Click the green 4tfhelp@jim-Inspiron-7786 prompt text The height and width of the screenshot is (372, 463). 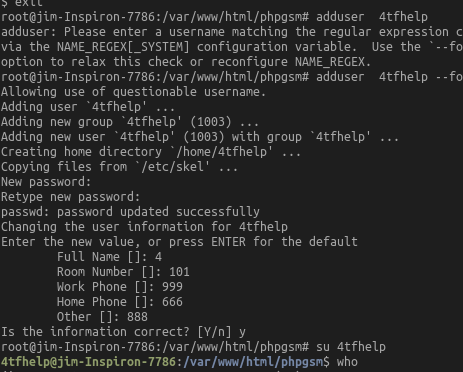click(88, 362)
